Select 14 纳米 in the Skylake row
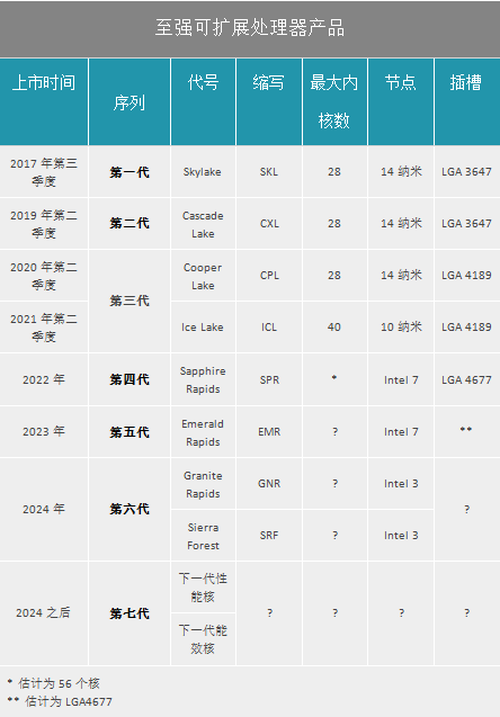The height and width of the screenshot is (717, 500). (x=401, y=172)
